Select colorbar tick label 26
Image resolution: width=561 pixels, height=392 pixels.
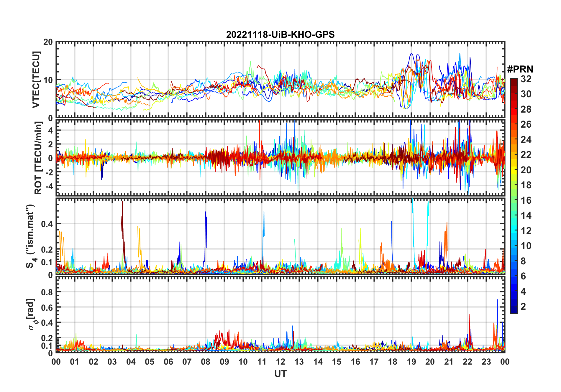[x=526, y=124]
